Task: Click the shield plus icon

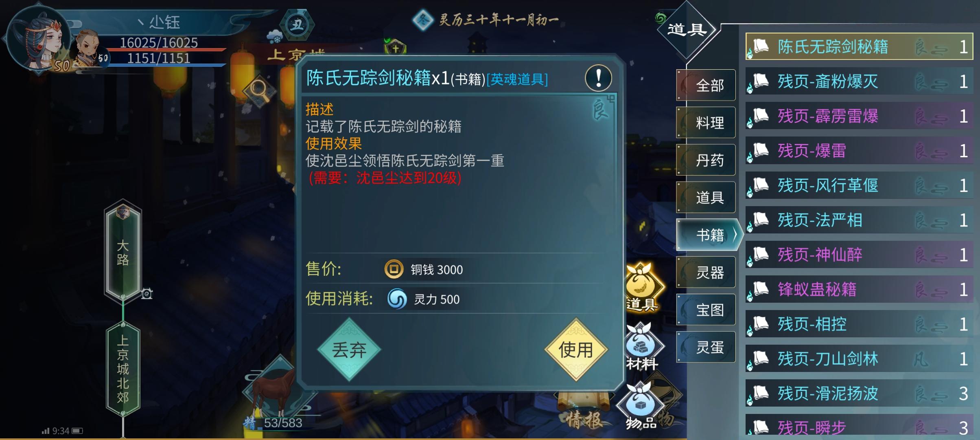Action: point(395,48)
